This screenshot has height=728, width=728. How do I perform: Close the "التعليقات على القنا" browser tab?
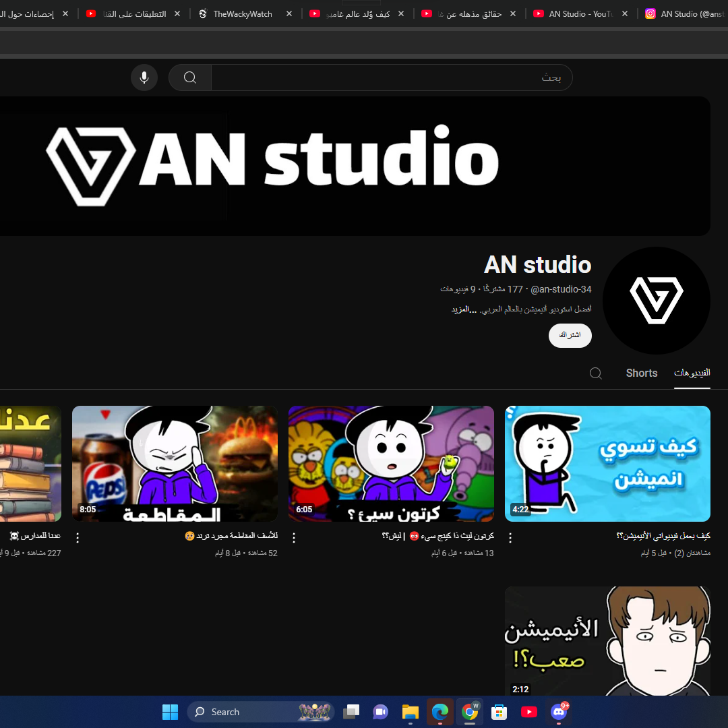point(177,14)
